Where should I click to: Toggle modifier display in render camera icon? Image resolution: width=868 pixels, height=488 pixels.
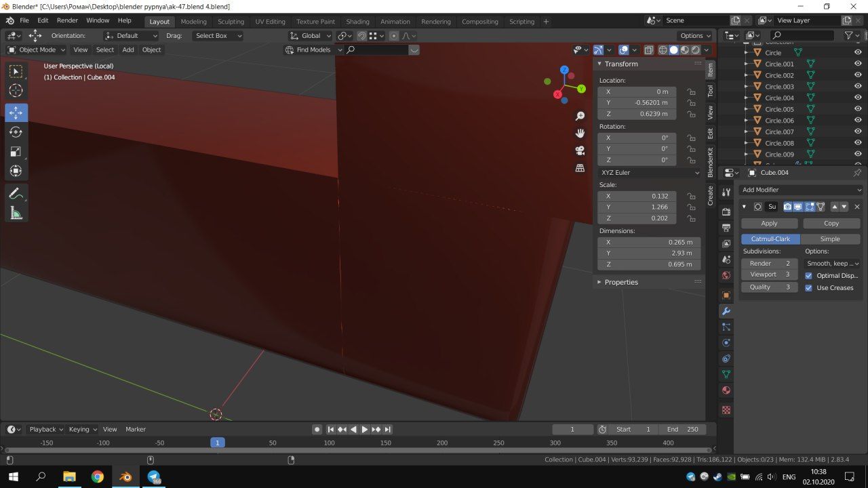787,207
